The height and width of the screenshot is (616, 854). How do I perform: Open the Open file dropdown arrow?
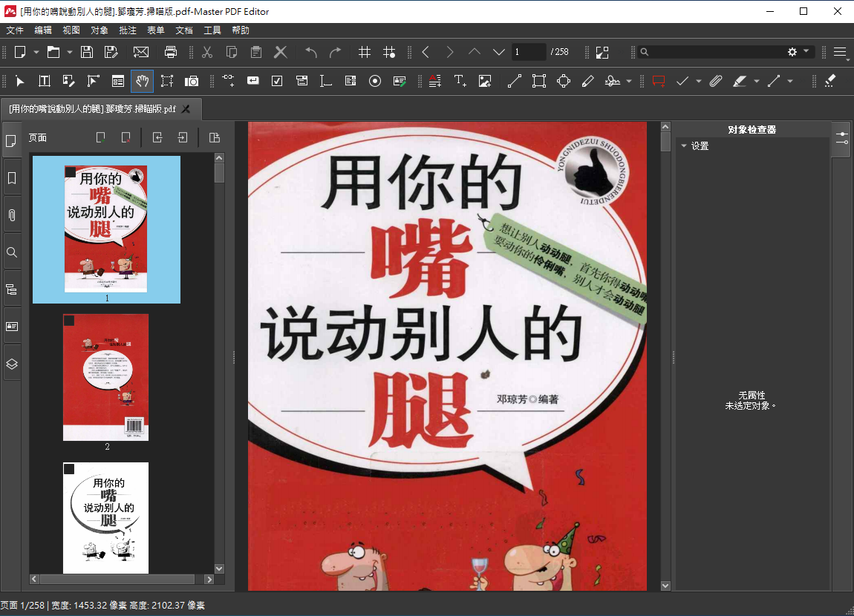tap(70, 52)
